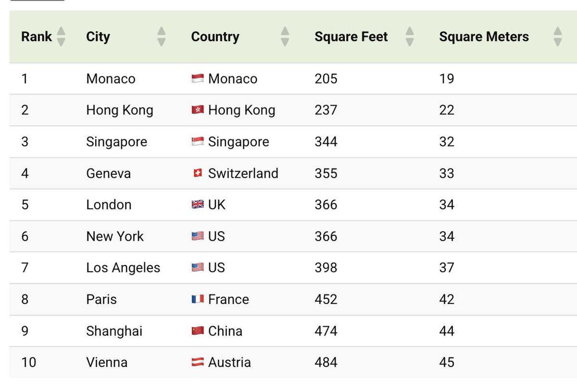Click square meters value 42
This screenshot has width=577, height=392.
(x=447, y=299)
